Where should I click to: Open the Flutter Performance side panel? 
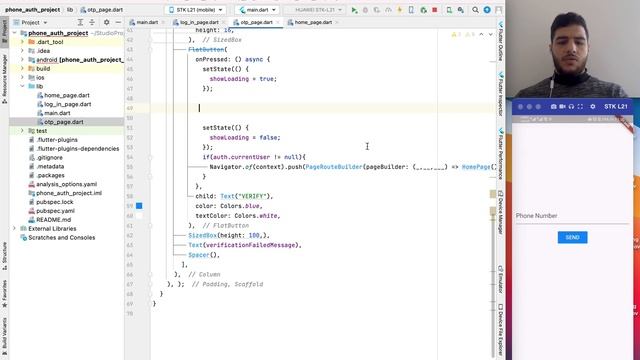point(500,154)
